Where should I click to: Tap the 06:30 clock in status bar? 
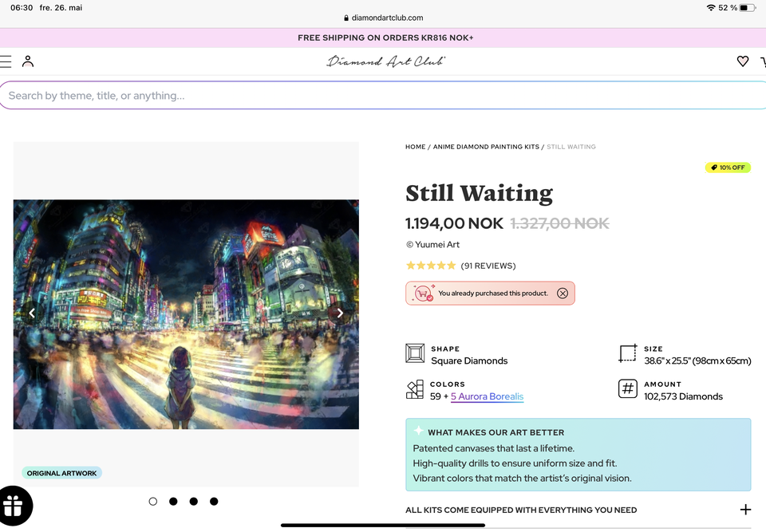22,8
